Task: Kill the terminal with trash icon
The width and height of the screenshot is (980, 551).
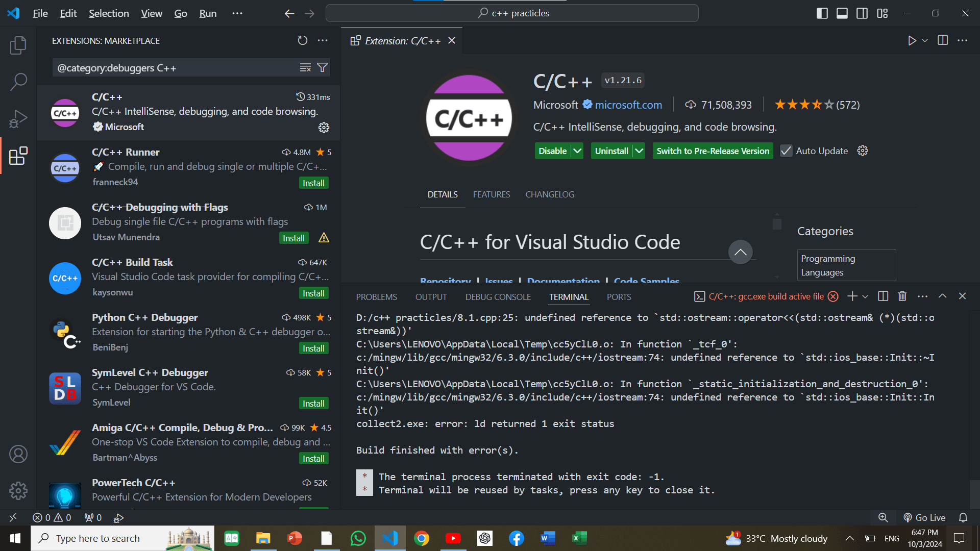Action: point(902,296)
